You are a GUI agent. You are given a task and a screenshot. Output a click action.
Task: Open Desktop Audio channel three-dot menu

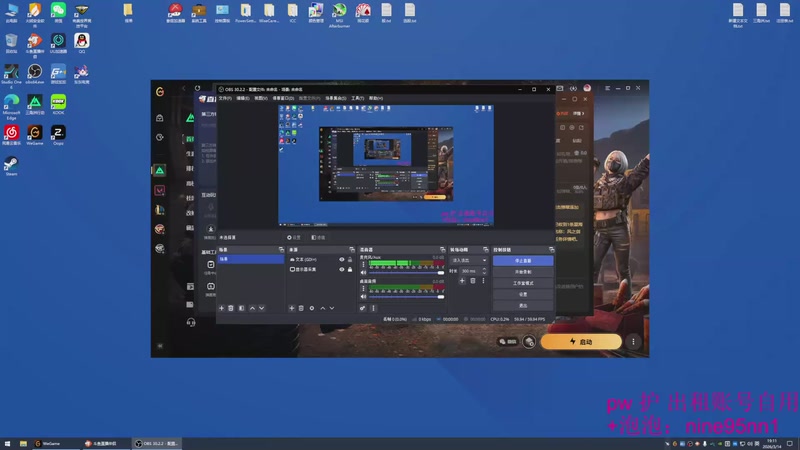point(363,288)
